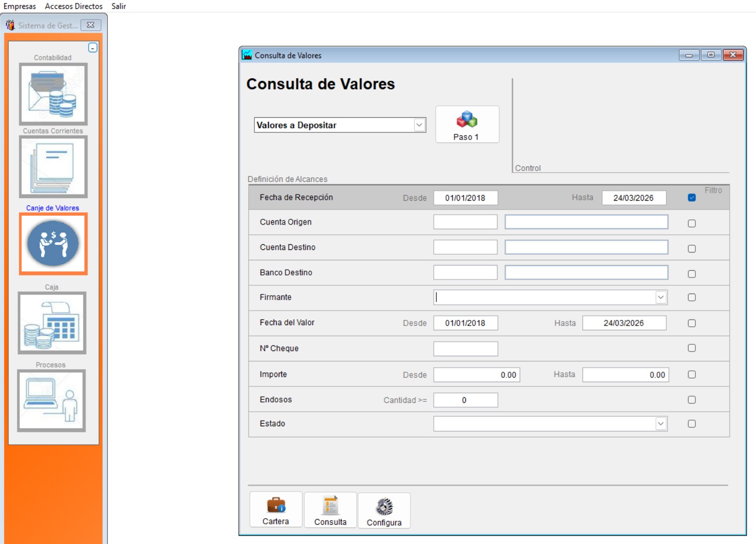Screen dimensions: 756x544
Task: Open the Valores a Depositar dropdown
Action: [419, 124]
